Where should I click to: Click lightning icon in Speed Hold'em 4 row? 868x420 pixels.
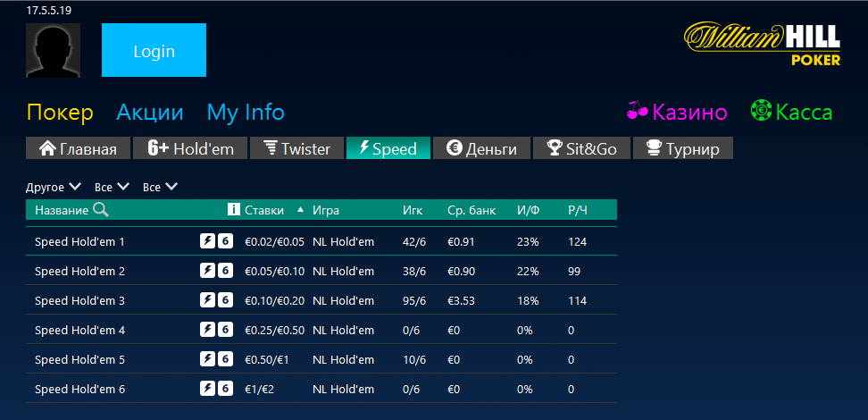[x=207, y=330]
